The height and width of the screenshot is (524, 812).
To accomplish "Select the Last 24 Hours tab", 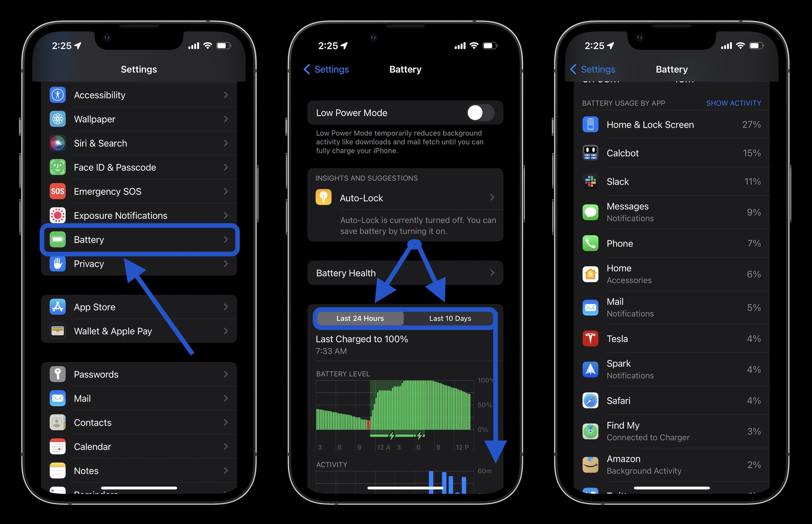I will point(360,319).
